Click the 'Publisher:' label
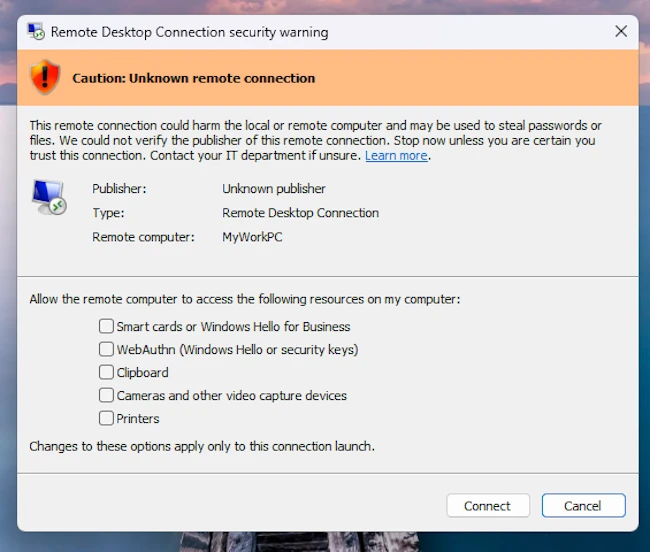This screenshot has width=650, height=552. click(x=119, y=189)
